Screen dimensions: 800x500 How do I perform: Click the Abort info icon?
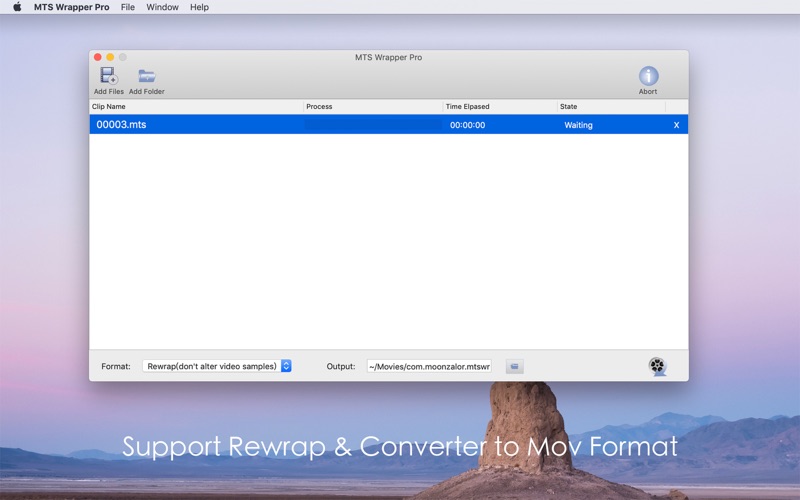pos(648,76)
